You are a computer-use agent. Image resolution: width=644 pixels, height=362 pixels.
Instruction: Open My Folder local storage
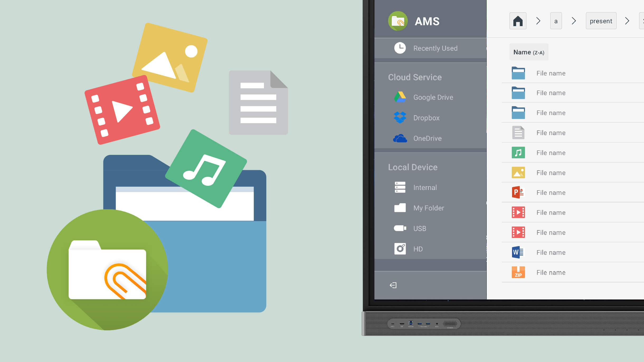[x=428, y=208]
